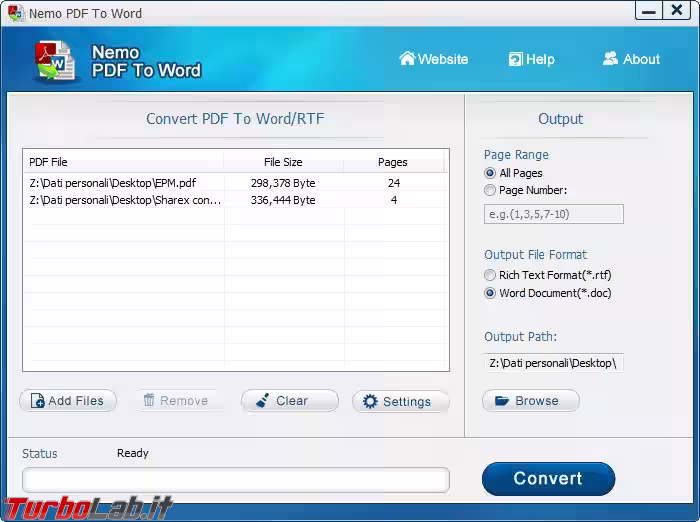Choose Rich Text Format (*.rtf) output
700x522 pixels.
tap(490, 275)
